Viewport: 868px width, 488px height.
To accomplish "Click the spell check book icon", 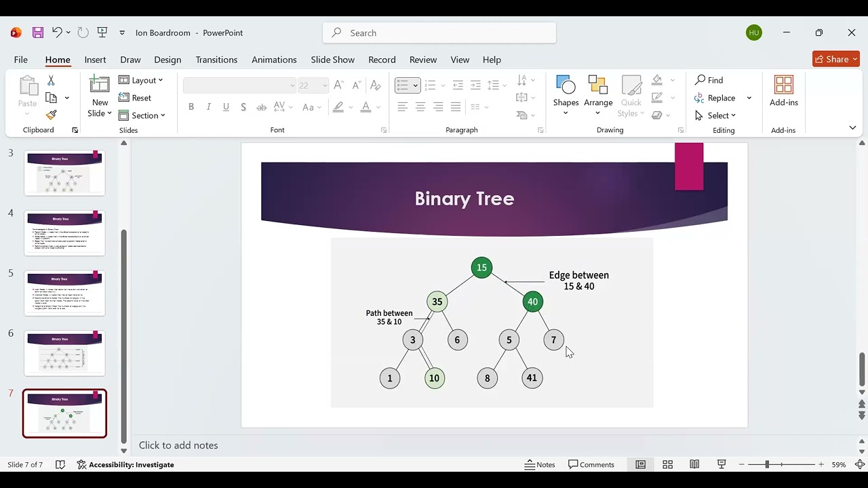I will tap(60, 464).
